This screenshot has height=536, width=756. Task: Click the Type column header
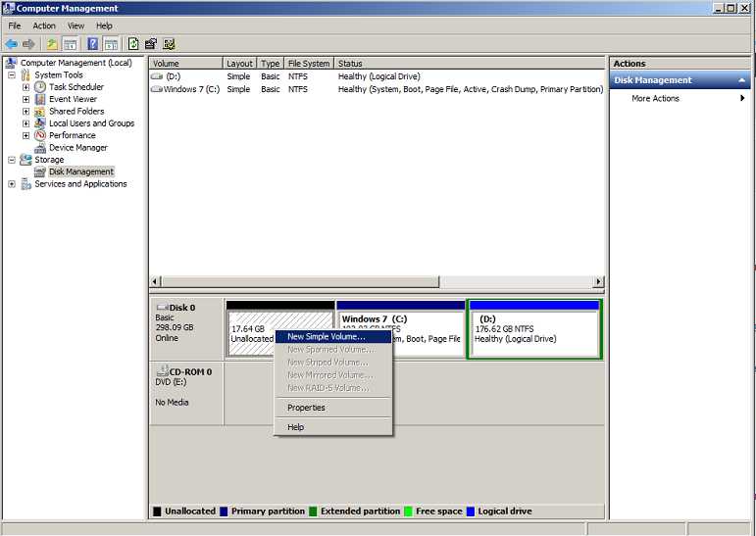271,64
